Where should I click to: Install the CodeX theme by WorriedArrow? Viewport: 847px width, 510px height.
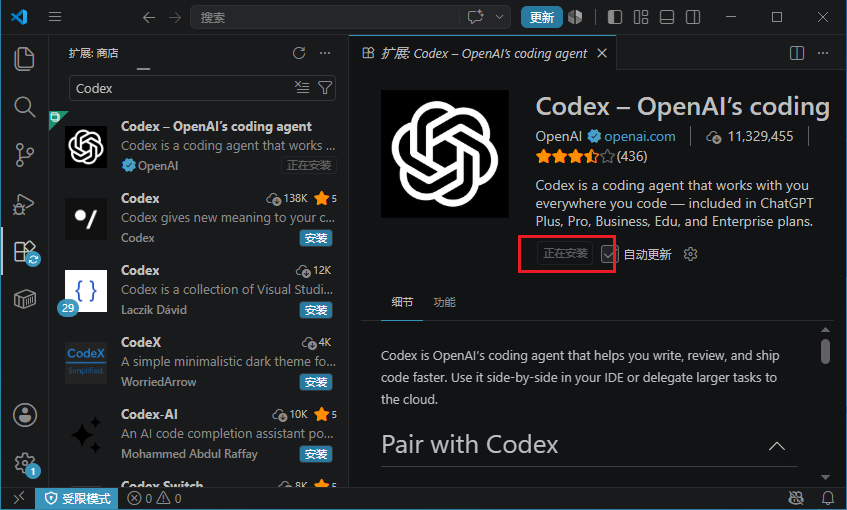point(315,382)
